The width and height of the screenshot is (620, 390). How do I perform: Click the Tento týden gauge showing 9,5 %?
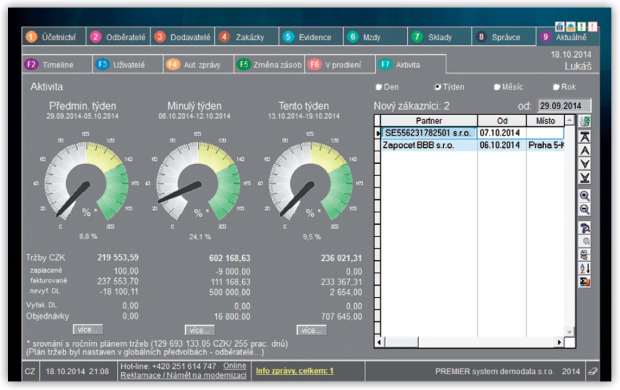[x=310, y=182]
